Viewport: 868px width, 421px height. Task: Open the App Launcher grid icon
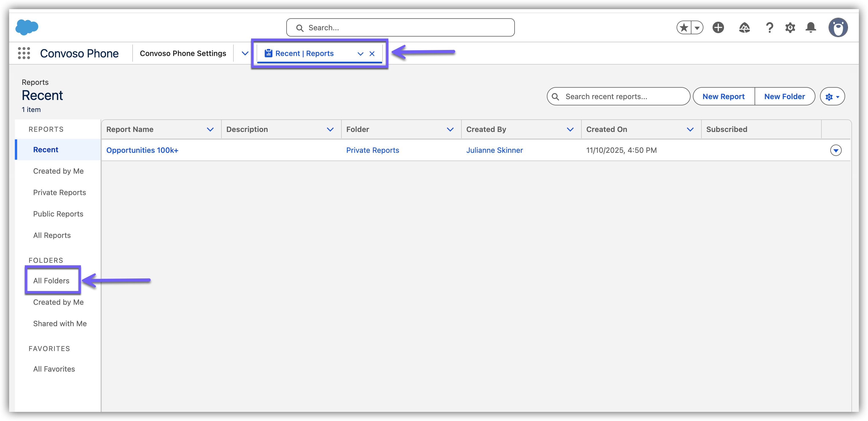click(x=24, y=53)
